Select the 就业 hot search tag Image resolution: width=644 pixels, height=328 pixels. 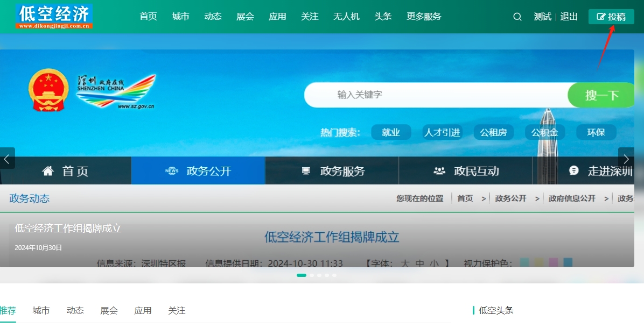tap(391, 132)
